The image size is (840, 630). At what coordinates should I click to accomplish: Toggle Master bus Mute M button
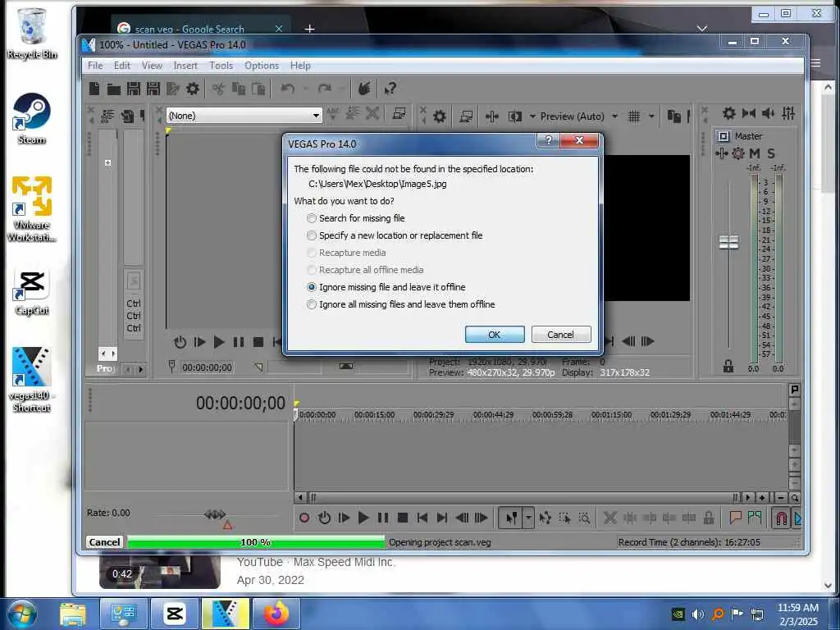[755, 153]
